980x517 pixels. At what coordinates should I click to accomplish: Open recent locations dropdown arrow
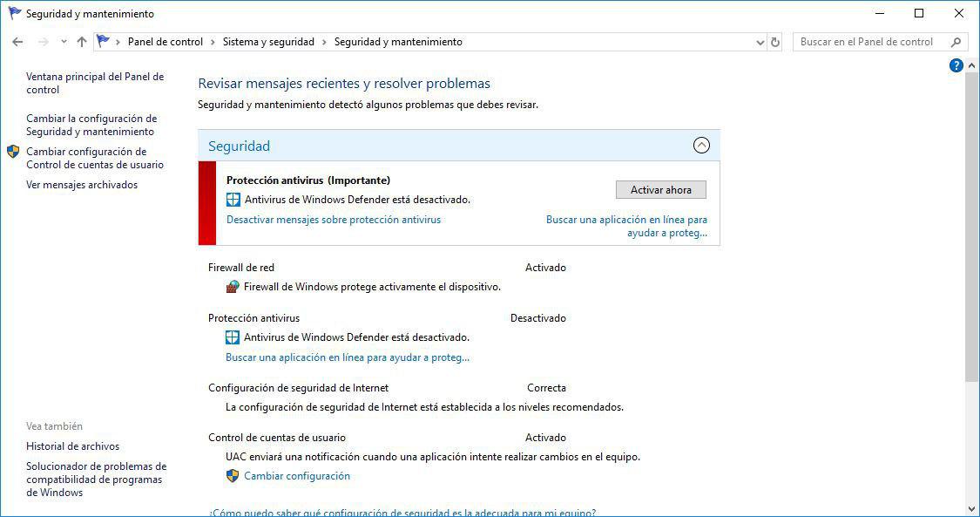pyautogui.click(x=64, y=42)
